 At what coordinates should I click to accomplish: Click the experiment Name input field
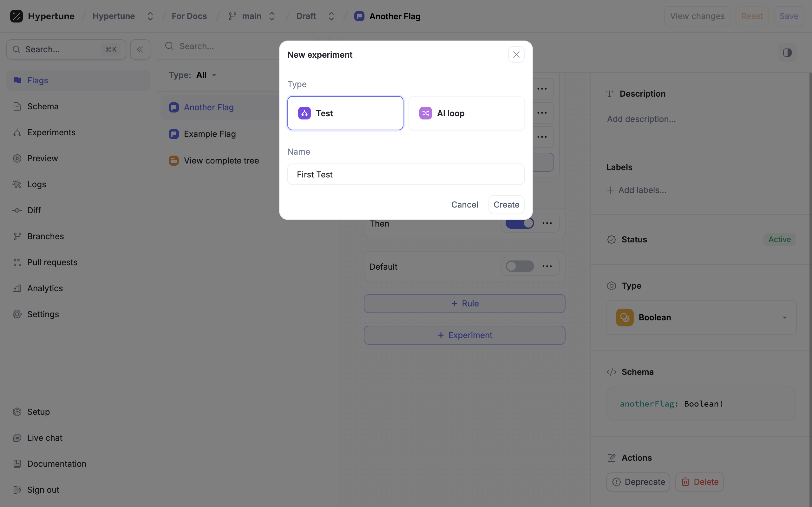pyautogui.click(x=406, y=174)
